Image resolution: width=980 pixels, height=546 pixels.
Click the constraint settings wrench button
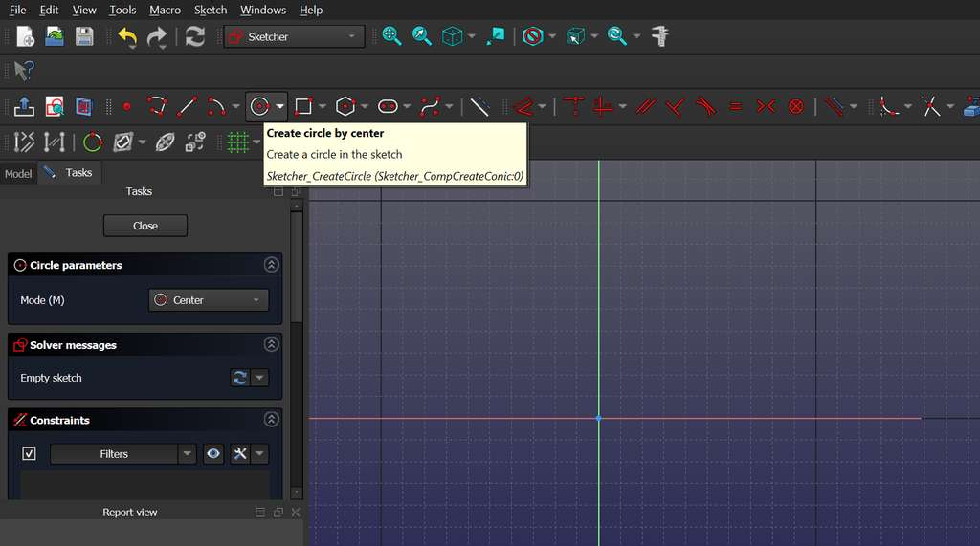pos(240,453)
